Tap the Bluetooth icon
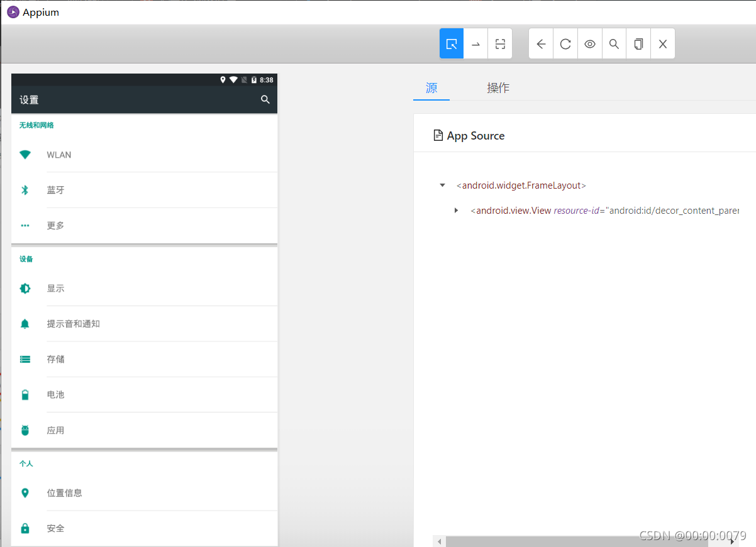 pyautogui.click(x=25, y=190)
